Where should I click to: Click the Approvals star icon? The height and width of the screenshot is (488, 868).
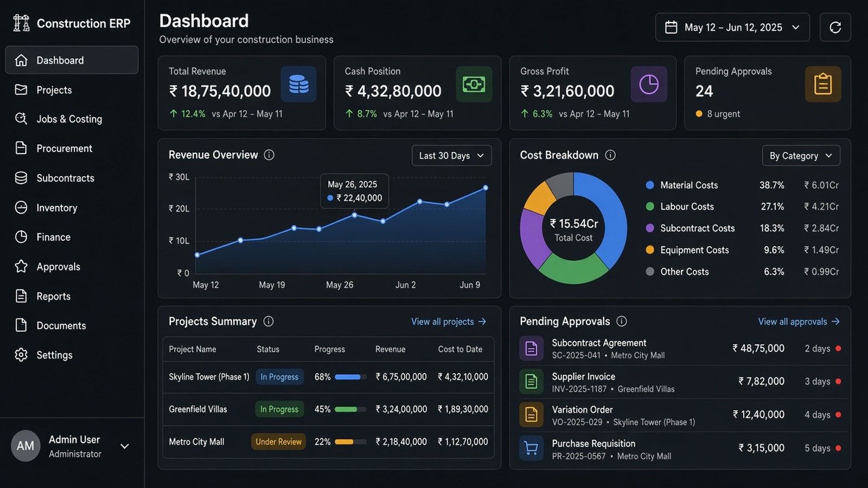point(21,266)
